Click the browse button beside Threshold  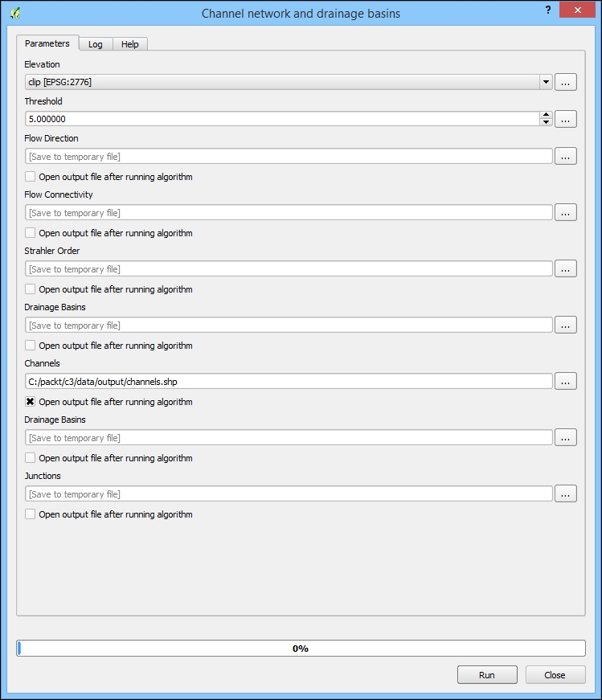[x=566, y=119]
